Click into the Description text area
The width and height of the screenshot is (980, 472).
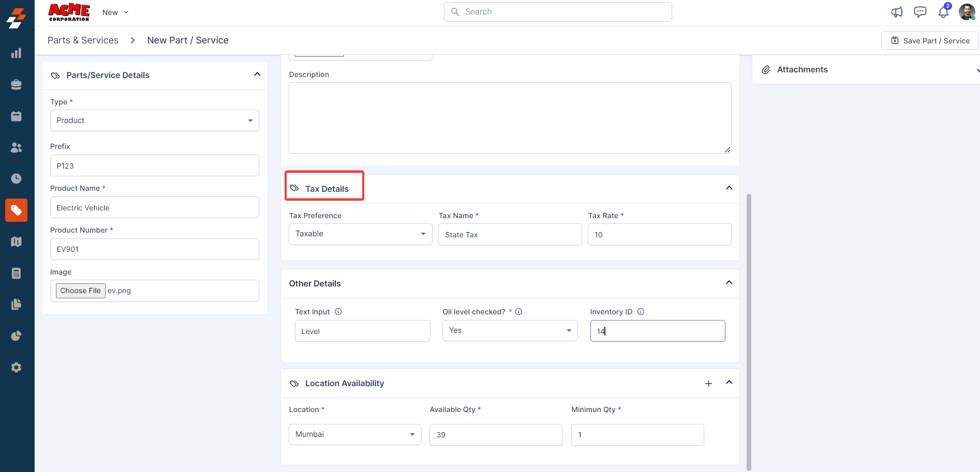[510, 118]
